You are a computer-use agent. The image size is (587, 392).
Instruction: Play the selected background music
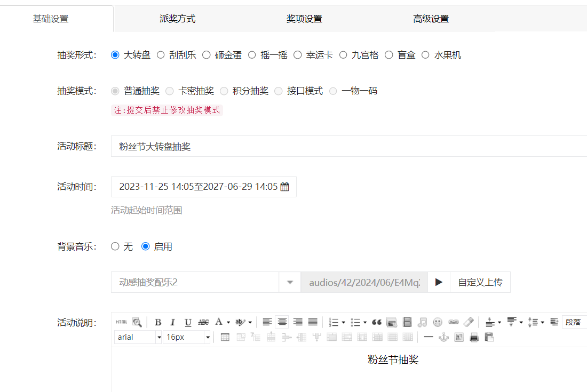click(x=439, y=282)
